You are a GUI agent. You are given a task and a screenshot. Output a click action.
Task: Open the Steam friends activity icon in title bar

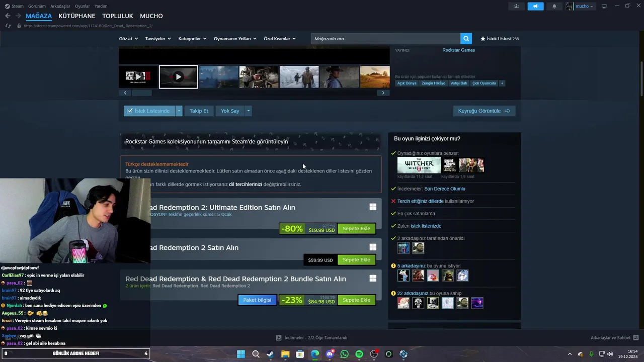[x=516, y=6]
